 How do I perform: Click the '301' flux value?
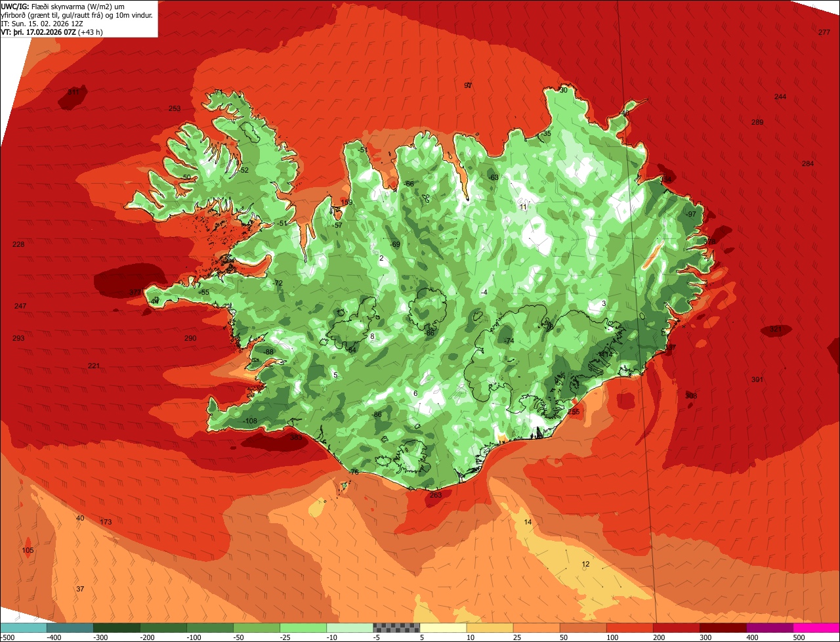[757, 379]
